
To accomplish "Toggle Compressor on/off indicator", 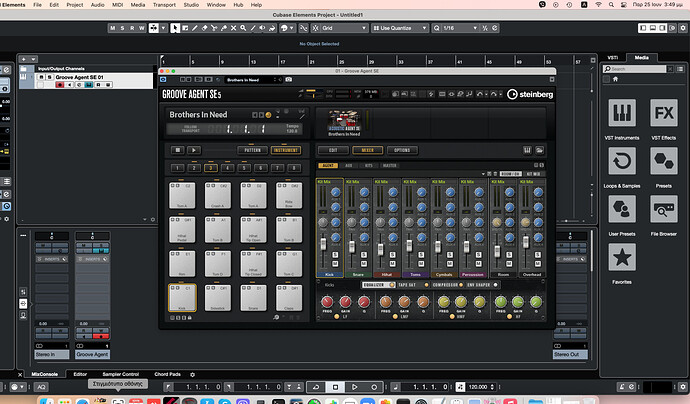I will tap(461, 285).
